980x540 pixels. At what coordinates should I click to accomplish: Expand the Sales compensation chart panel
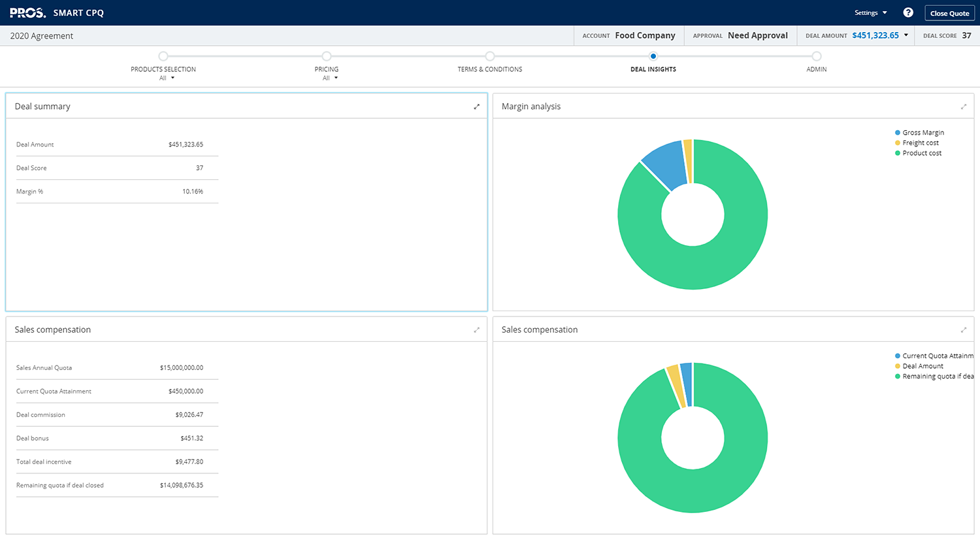pos(963,330)
